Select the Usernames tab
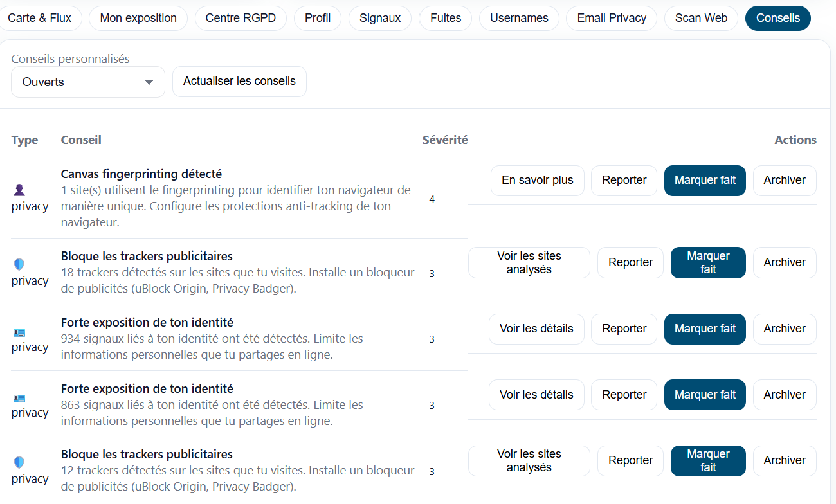Viewport: 836px width, 504px height. pos(519,18)
